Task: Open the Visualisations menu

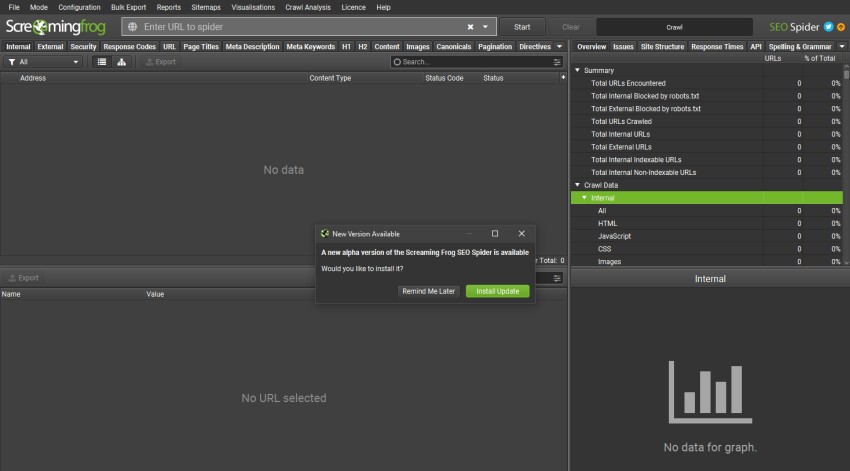Action: 253,7
